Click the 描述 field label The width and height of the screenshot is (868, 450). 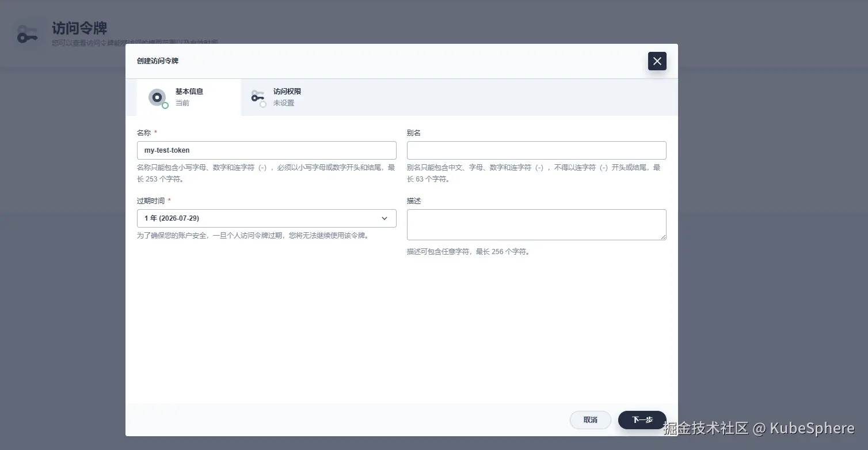coord(414,201)
